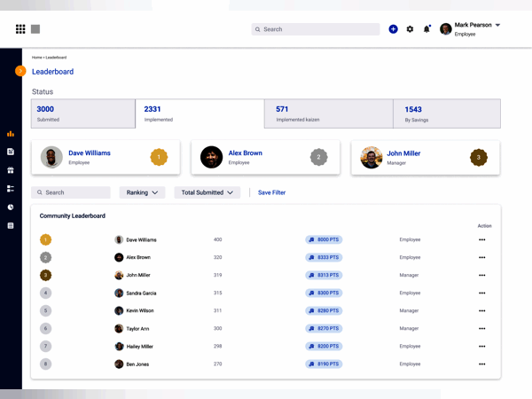Select the bar chart leaderboard sidebar icon
Viewport: 532px width, 399px height.
coord(11,134)
